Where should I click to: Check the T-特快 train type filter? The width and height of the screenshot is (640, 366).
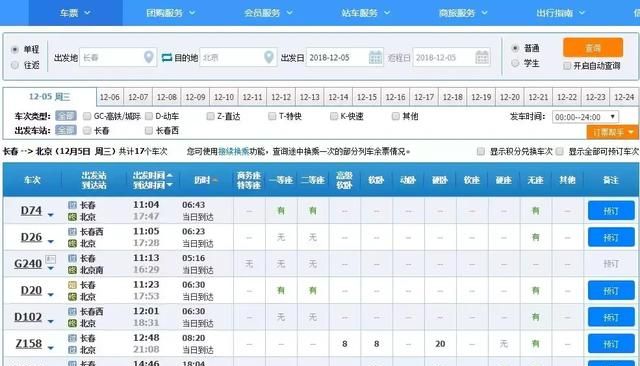(x=272, y=116)
